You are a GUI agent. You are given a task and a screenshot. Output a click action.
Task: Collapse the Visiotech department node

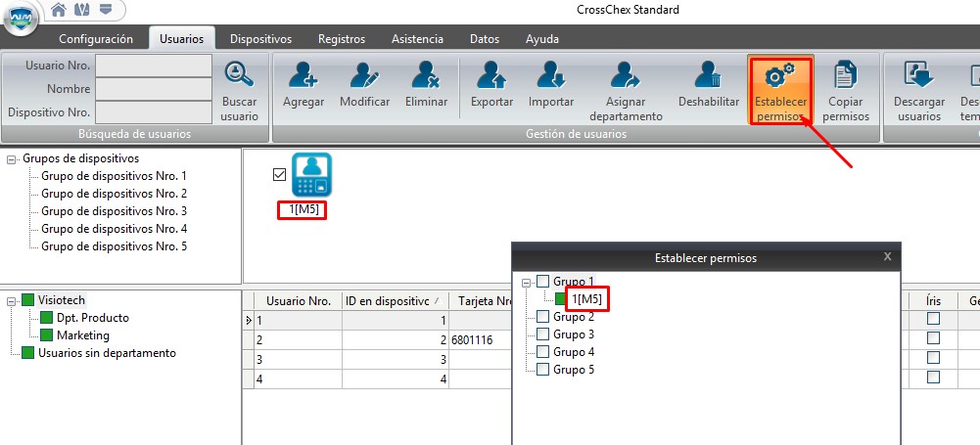click(x=12, y=301)
